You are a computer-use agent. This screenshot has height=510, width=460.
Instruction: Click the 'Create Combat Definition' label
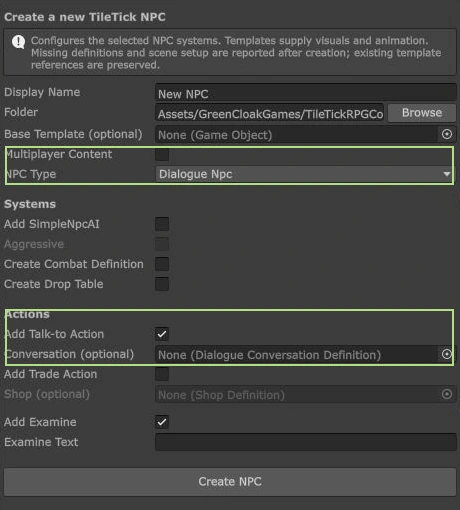coord(74,264)
